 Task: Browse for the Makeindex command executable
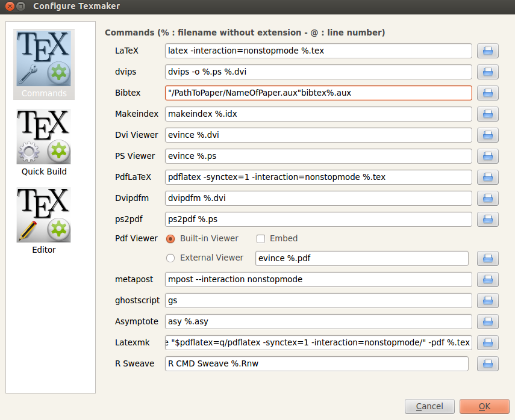tap(488, 114)
